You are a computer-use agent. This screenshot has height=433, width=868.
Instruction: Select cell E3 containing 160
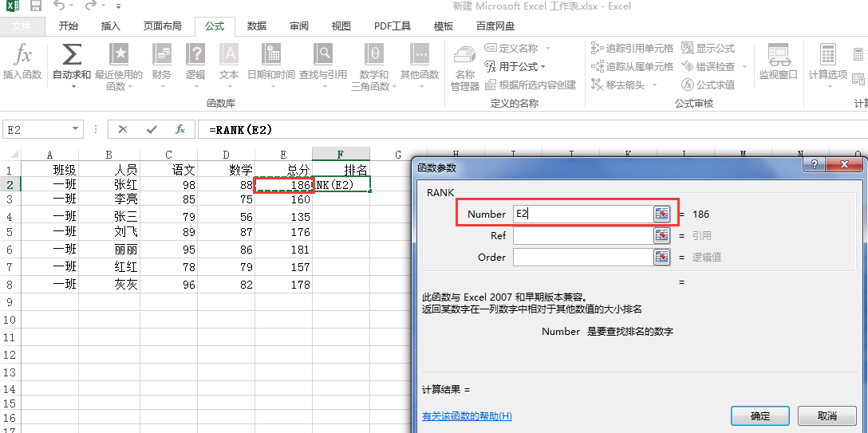coord(283,199)
